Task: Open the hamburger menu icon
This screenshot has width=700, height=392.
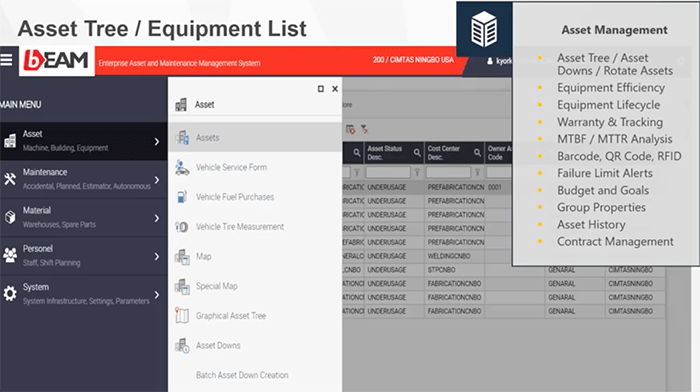Action: pos(6,59)
